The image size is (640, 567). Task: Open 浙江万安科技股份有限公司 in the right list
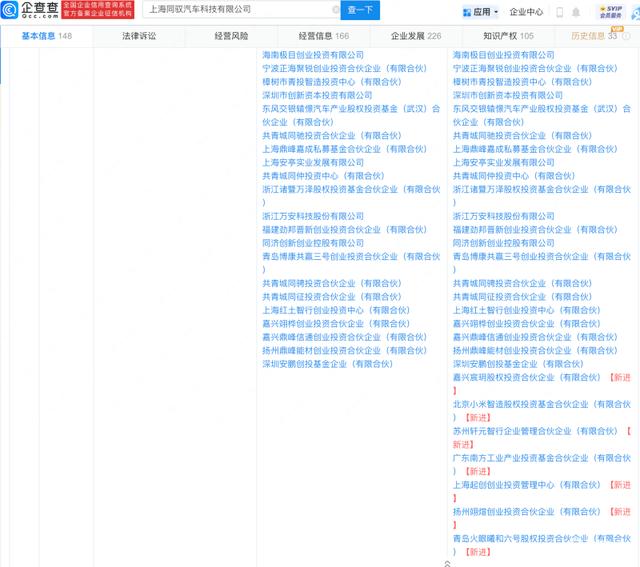coord(503,216)
